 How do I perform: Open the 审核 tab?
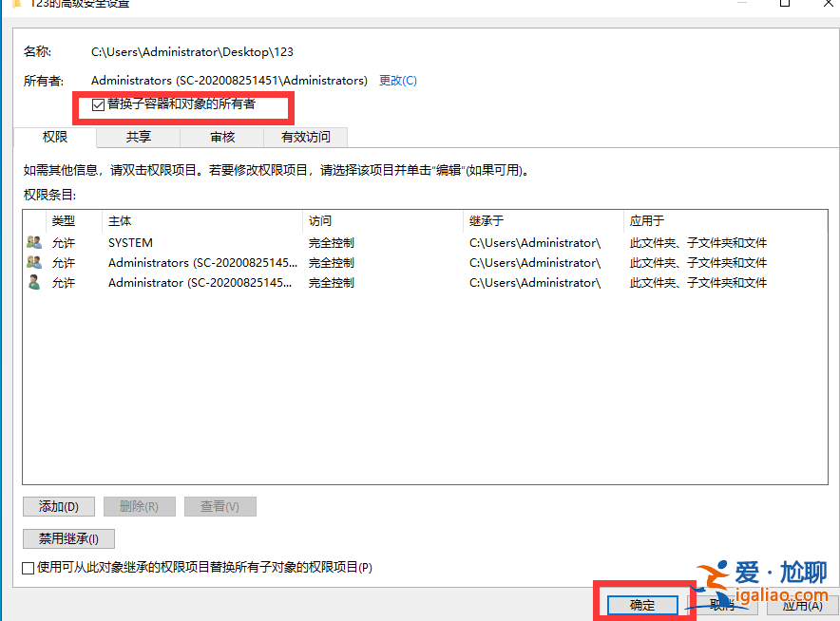click(x=221, y=137)
